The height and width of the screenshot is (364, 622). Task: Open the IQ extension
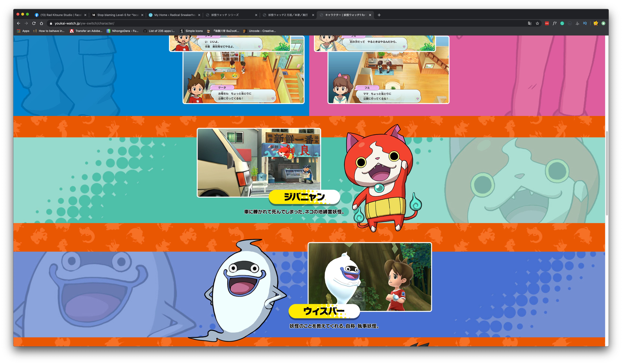coord(585,23)
